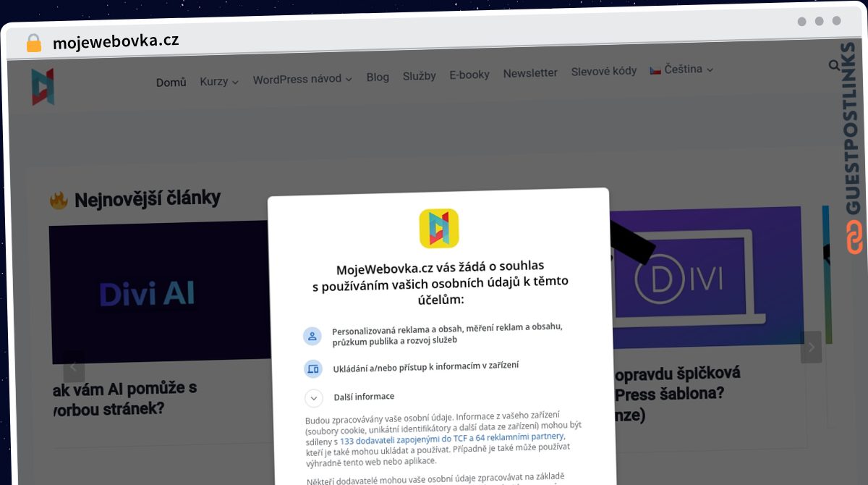868x485 pixels.
Task: Select Newsletter in the navigation
Action: (x=530, y=72)
